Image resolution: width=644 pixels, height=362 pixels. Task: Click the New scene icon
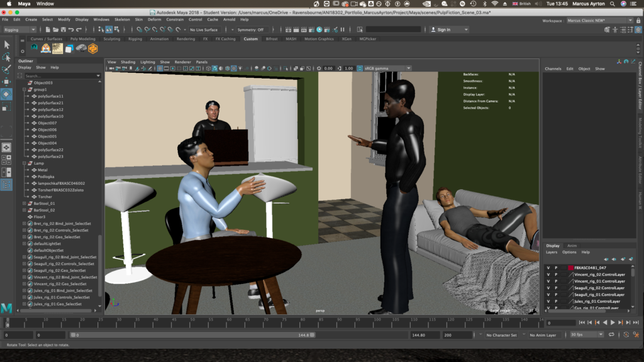pos(48,30)
